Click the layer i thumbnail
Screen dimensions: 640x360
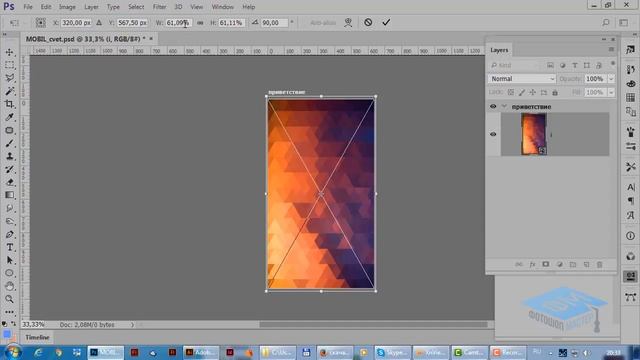point(533,134)
